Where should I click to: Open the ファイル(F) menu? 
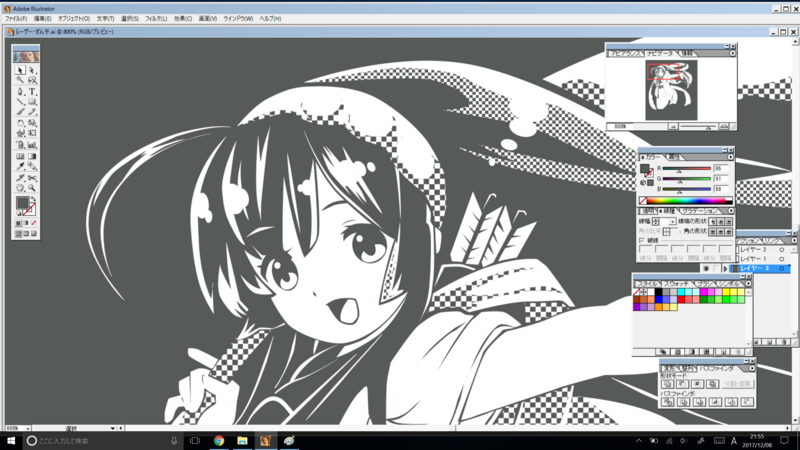click(16, 18)
